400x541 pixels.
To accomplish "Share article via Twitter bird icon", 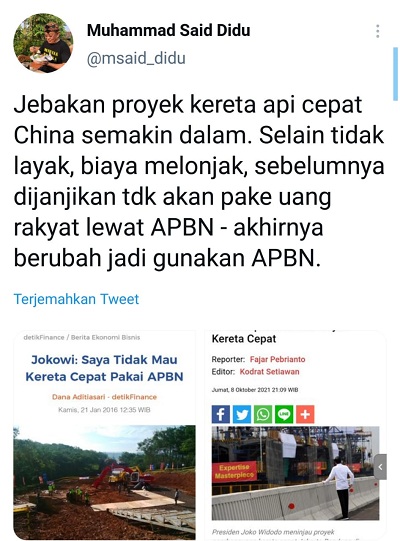I will point(242,414).
